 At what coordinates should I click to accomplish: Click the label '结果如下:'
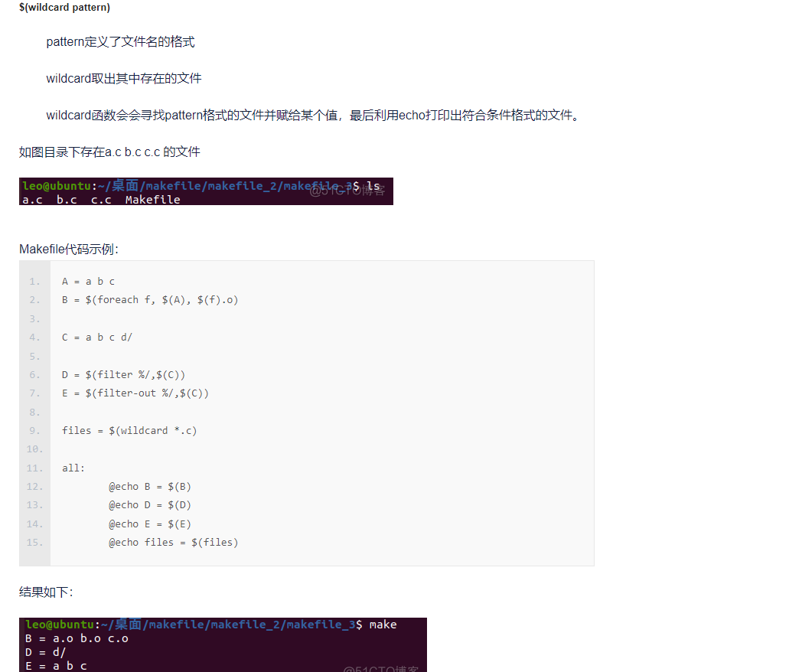(46, 592)
